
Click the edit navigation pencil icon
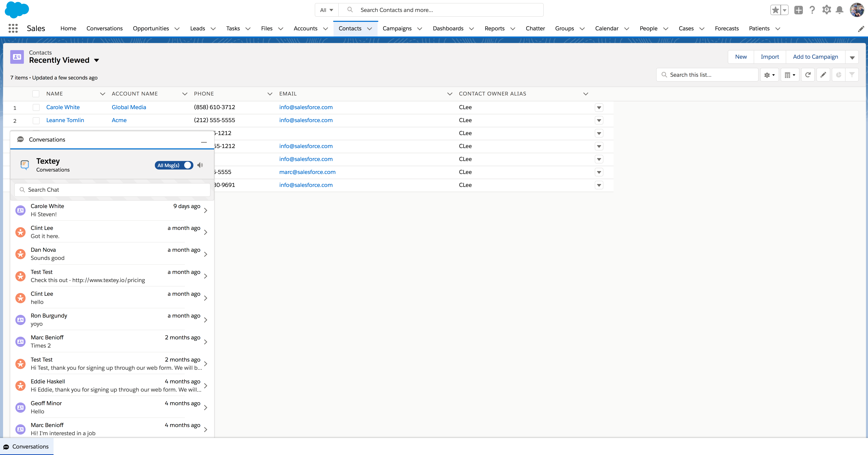861,29
